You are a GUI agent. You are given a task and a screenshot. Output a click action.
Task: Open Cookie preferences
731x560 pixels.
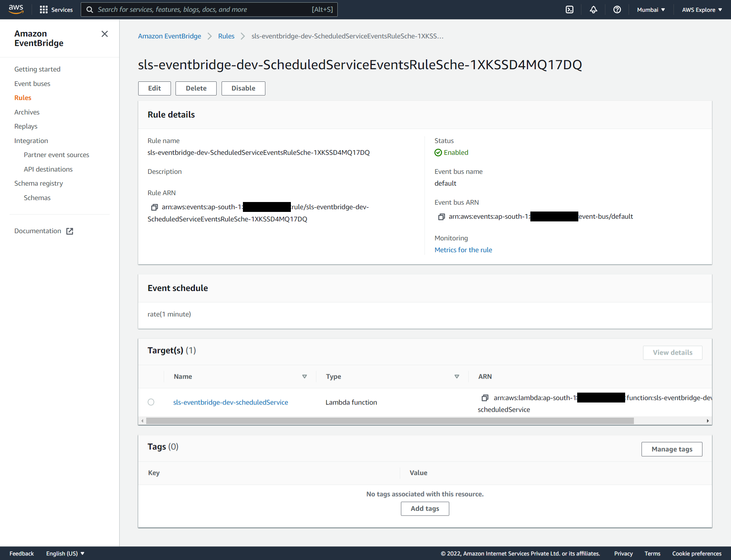tap(697, 554)
